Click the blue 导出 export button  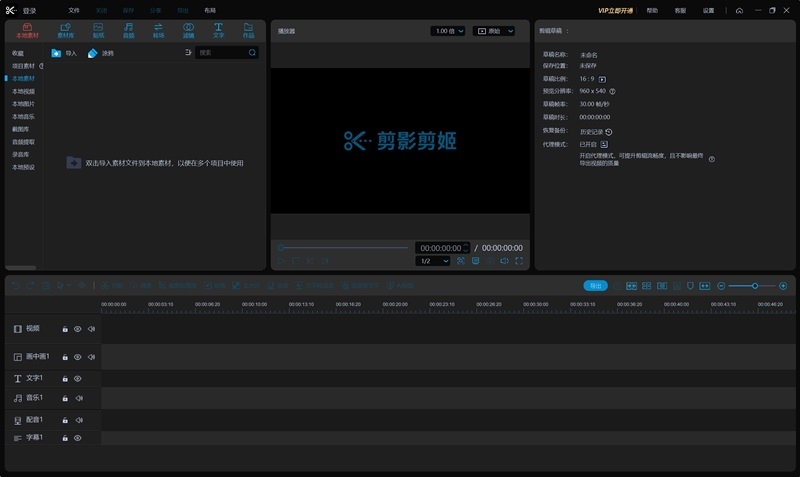(x=595, y=286)
